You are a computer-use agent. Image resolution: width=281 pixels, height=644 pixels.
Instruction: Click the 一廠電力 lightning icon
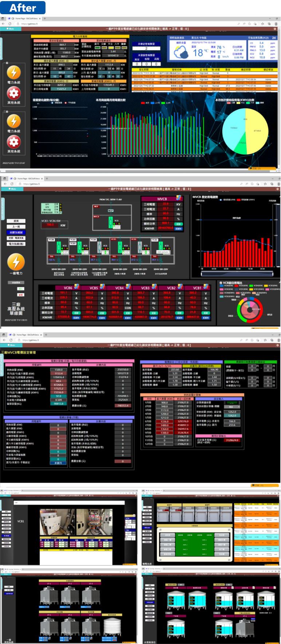pyautogui.click(x=16, y=262)
